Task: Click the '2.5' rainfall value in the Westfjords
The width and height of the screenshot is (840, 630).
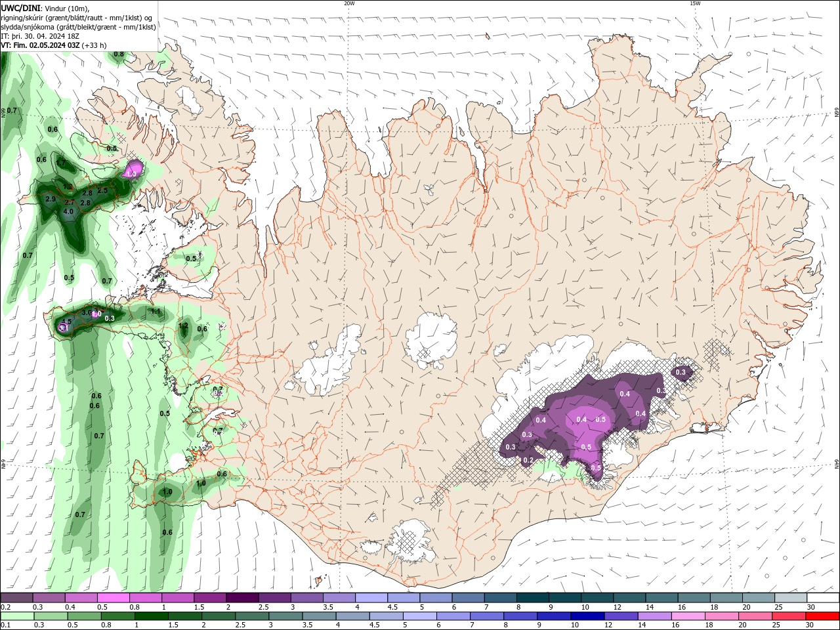Action: tap(102, 190)
